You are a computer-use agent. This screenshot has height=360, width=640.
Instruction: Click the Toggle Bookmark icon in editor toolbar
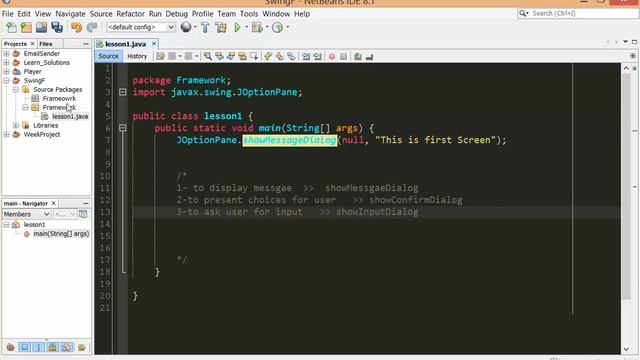click(x=291, y=56)
